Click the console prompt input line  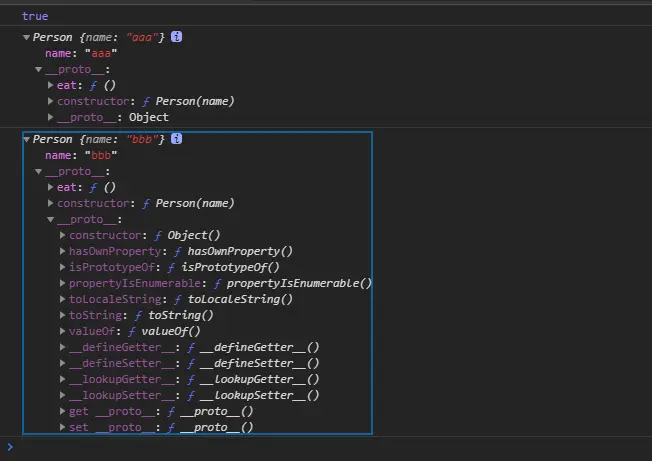[x=328, y=448]
